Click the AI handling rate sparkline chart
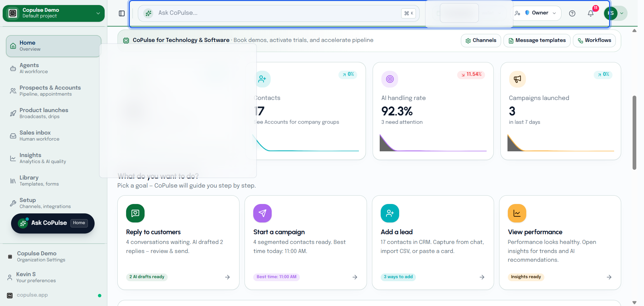The image size is (644, 306). (433, 143)
